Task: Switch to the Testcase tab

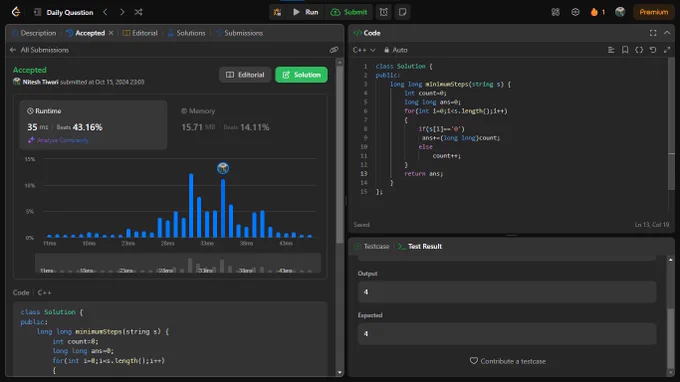Action: 372,246
